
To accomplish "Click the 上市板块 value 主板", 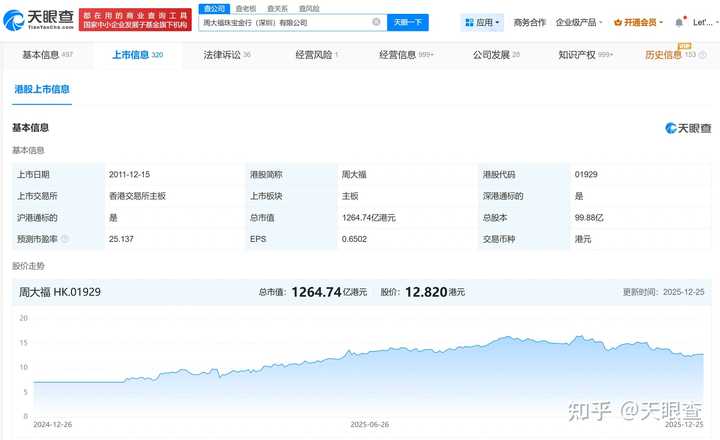I will (350, 196).
